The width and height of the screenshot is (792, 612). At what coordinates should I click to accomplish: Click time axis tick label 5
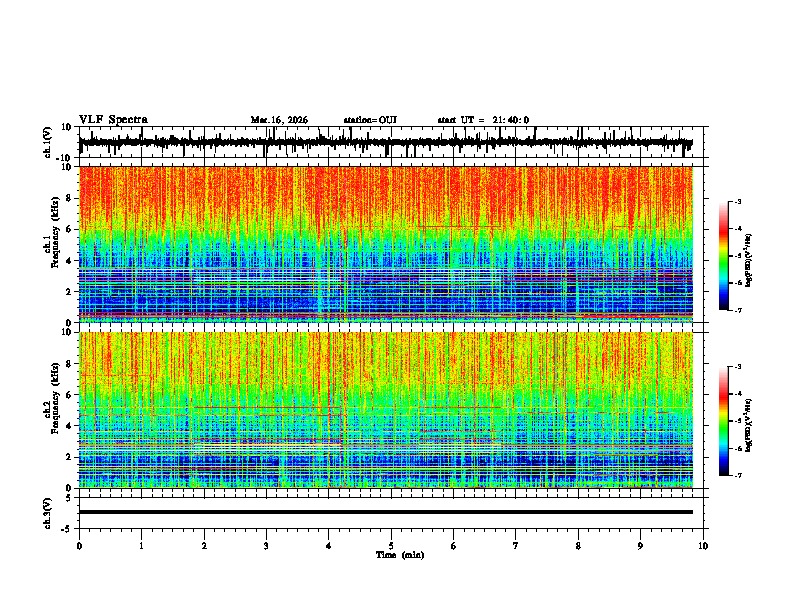coord(391,546)
